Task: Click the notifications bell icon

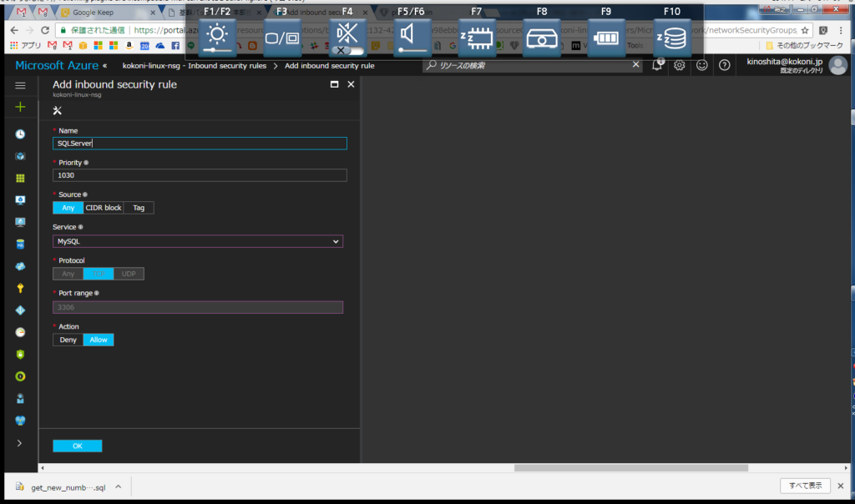Action: point(658,65)
